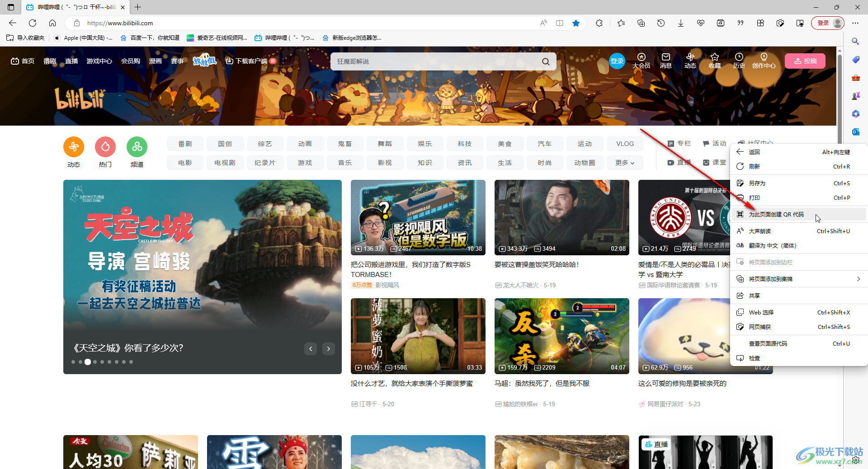Open collections icon in toolbar
The image size is (868, 469).
[641, 23]
